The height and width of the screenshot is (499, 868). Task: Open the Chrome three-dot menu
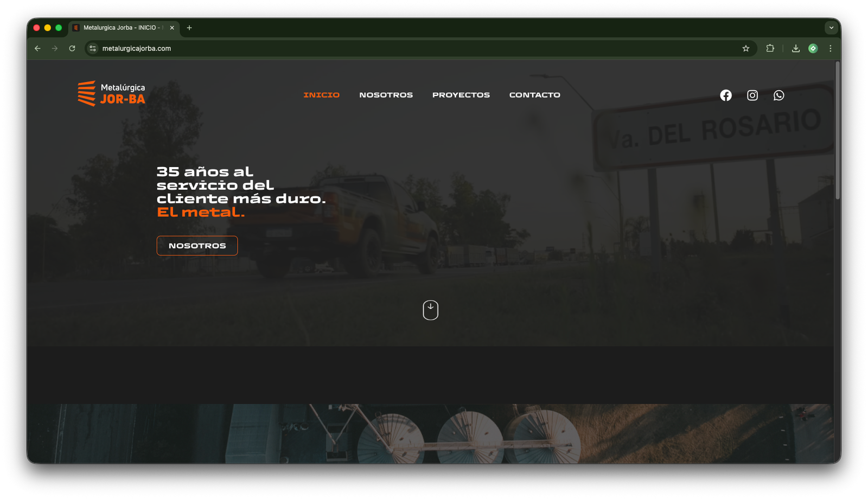[x=830, y=48]
